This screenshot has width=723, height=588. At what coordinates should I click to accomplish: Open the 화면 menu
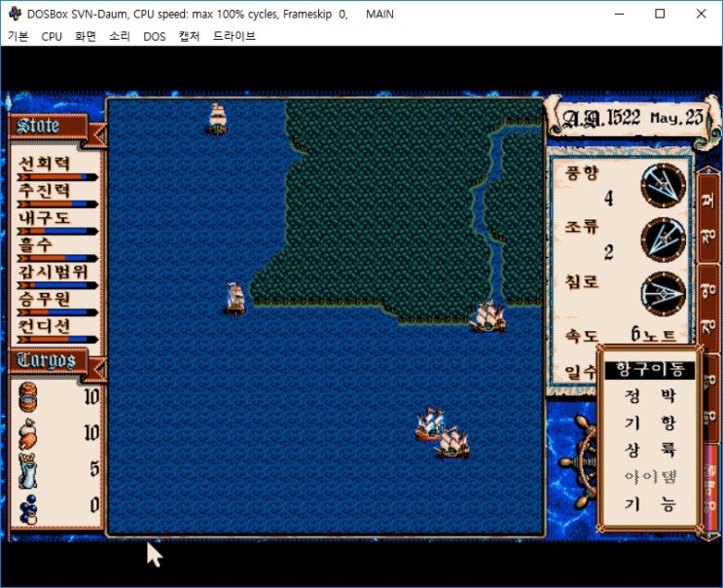pos(86,36)
